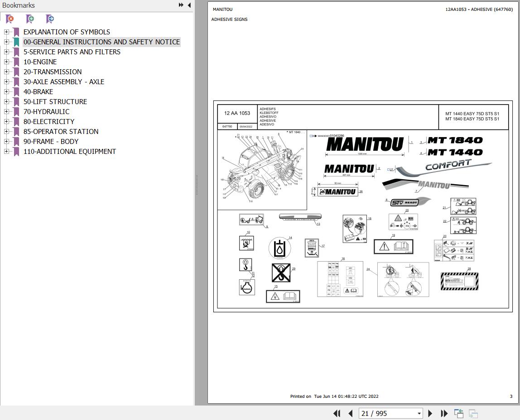Click the delete bookmark icon
This screenshot has width=520, height=420.
pyautogui.click(x=10, y=19)
